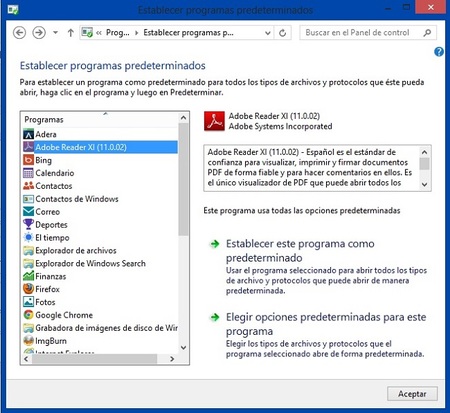This screenshot has width=450, height=413.
Task: Open the help question mark icon
Action: pos(439,52)
